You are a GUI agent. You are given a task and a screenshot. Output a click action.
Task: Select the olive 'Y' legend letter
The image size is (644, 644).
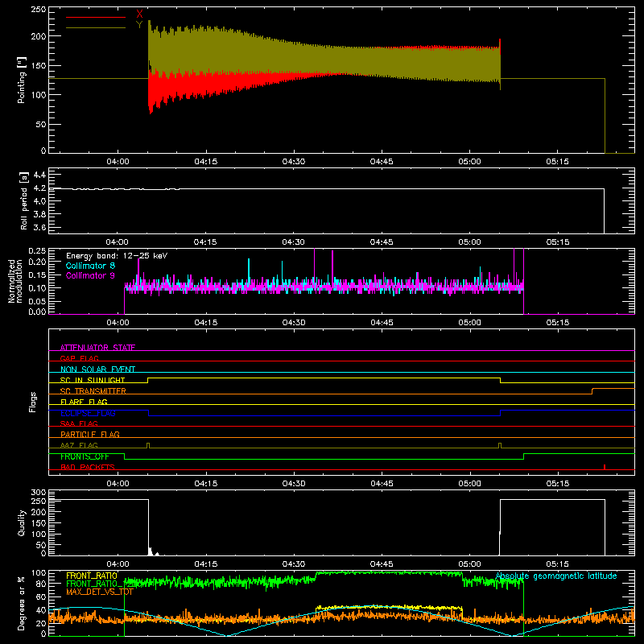139,25
